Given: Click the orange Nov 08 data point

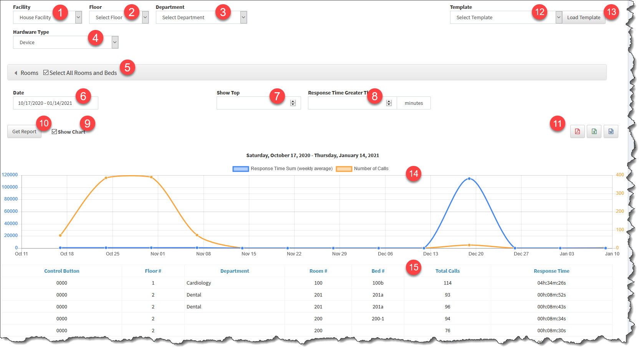Looking at the screenshot, I should tap(197, 235).
